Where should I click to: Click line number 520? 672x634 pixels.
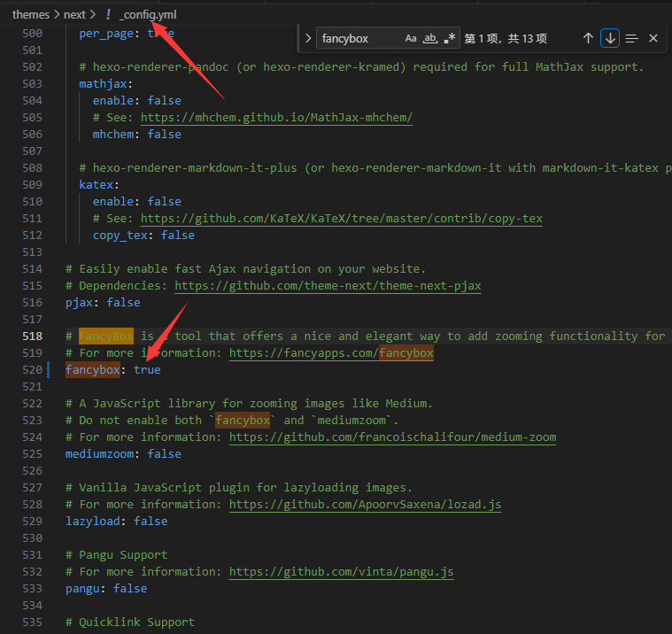point(33,370)
